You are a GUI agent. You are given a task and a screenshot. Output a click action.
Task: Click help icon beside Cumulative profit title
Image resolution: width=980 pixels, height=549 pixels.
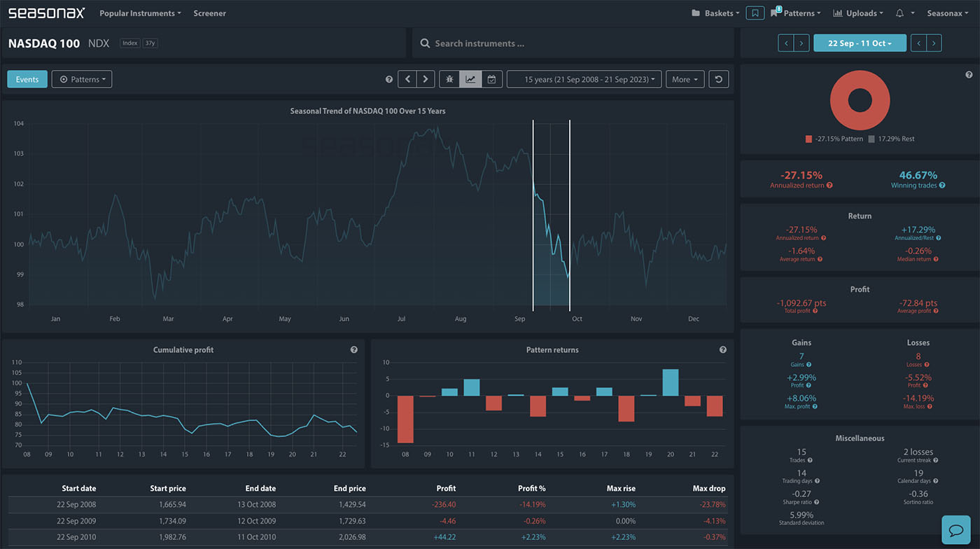(353, 349)
